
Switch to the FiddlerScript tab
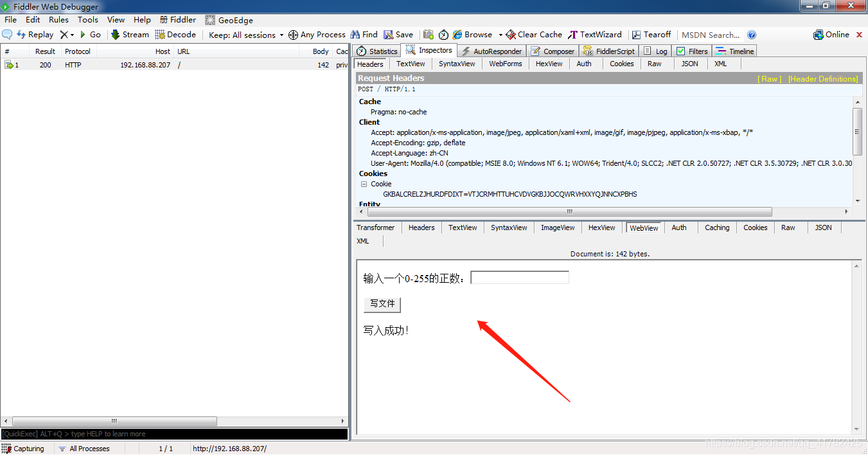pos(609,51)
